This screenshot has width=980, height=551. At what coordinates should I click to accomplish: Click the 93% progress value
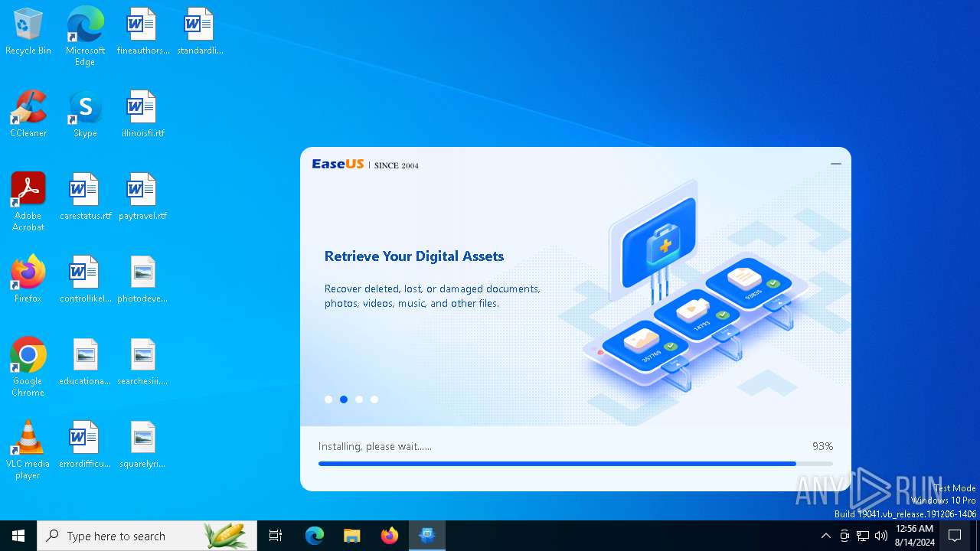[x=823, y=446]
